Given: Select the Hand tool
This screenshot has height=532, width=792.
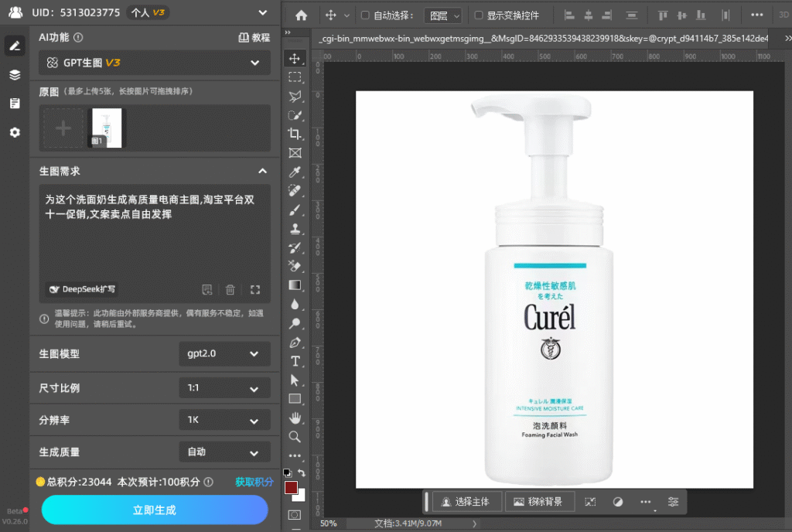Looking at the screenshot, I should pos(295,418).
